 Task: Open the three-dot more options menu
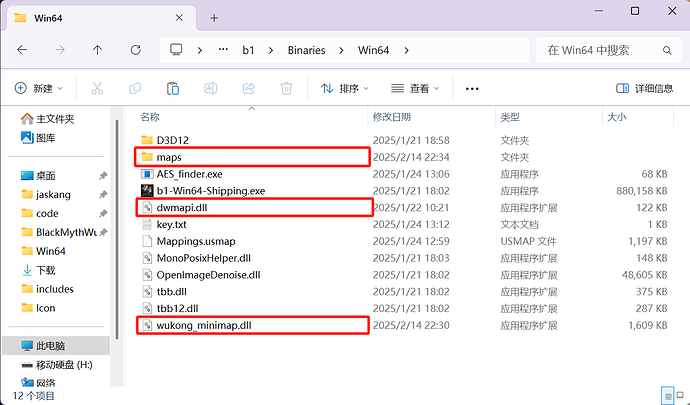(472, 89)
